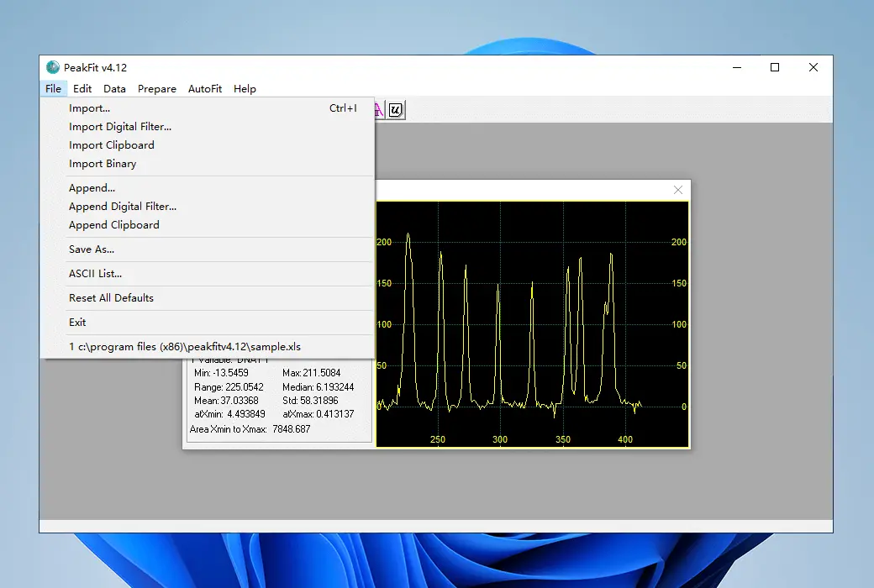Screen dimensions: 874x588
Task: Choose Import Clipboard
Action: point(208,145)
